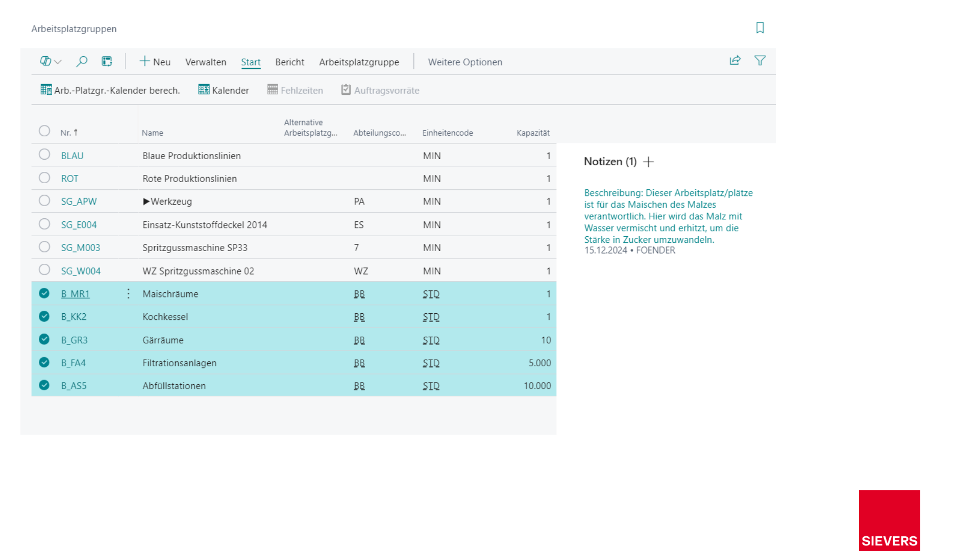Select the ROT row checkbox
Viewport: 980px width, 551px height.
[x=44, y=178]
